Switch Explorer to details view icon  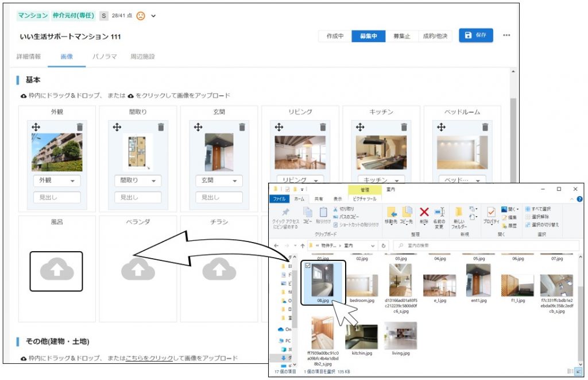(x=570, y=371)
